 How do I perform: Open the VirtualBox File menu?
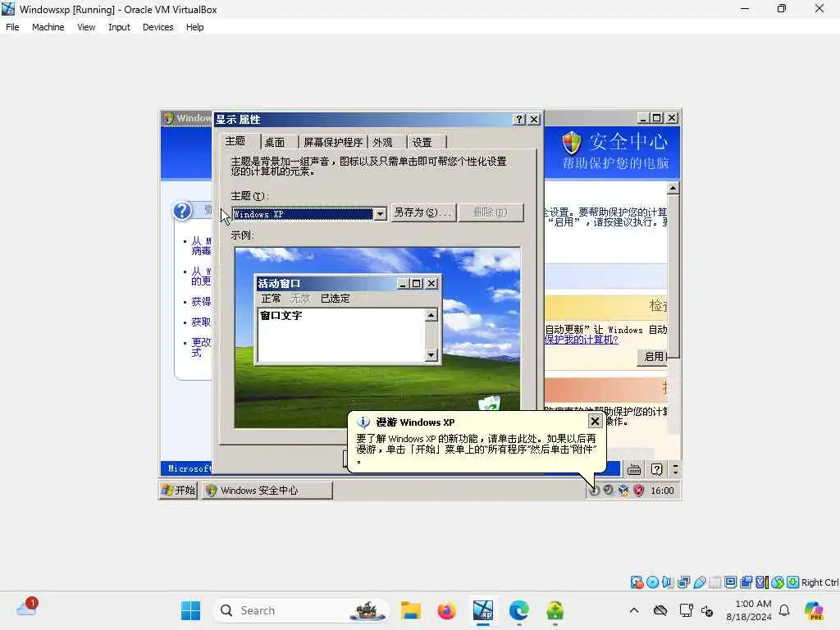[x=12, y=27]
